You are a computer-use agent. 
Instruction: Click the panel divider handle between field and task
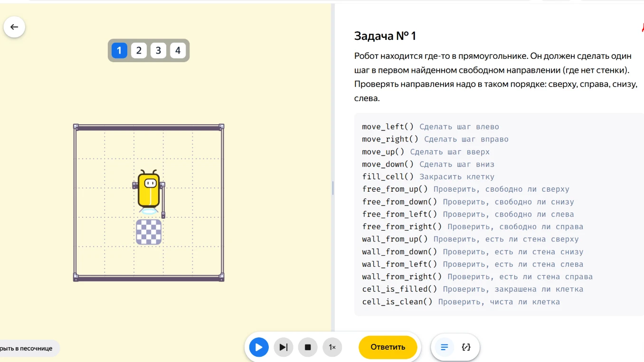point(333,188)
